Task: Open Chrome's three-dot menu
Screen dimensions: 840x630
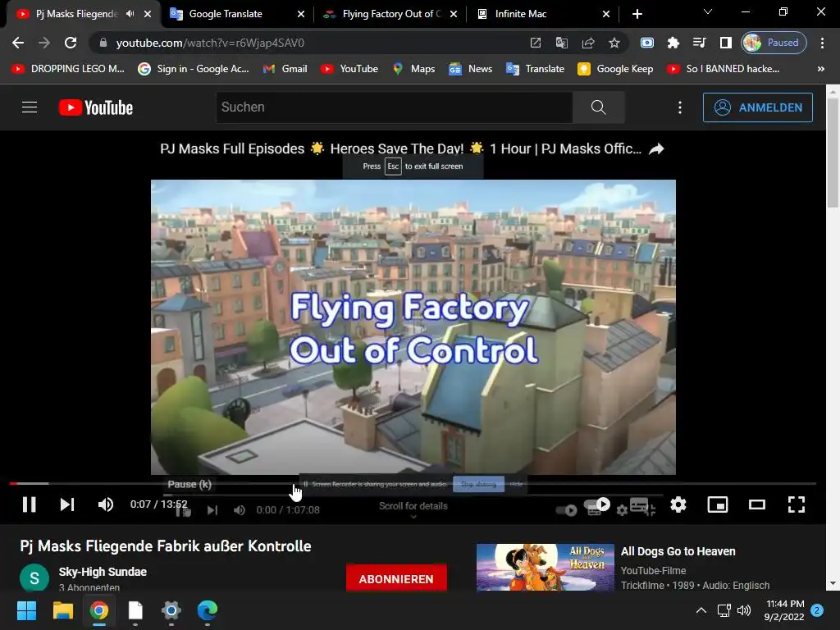Action: point(822,43)
